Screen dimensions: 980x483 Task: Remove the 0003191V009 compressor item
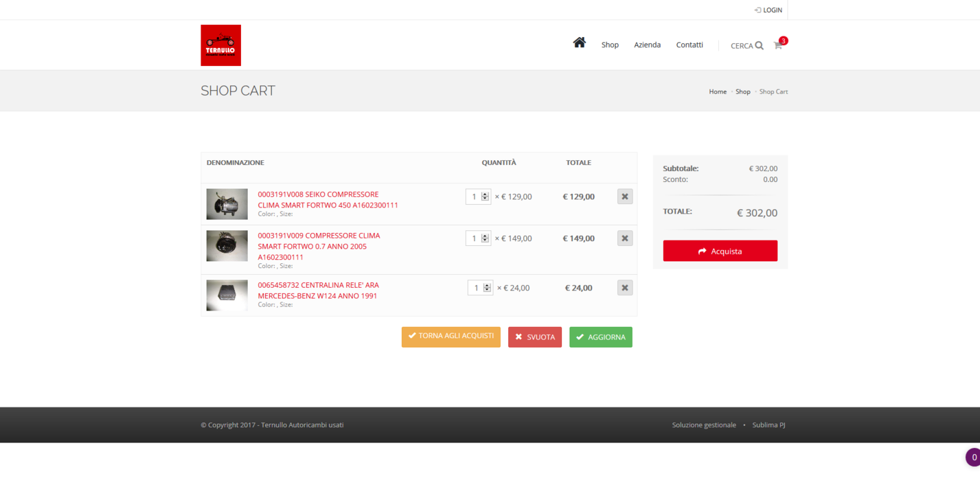[x=624, y=238]
